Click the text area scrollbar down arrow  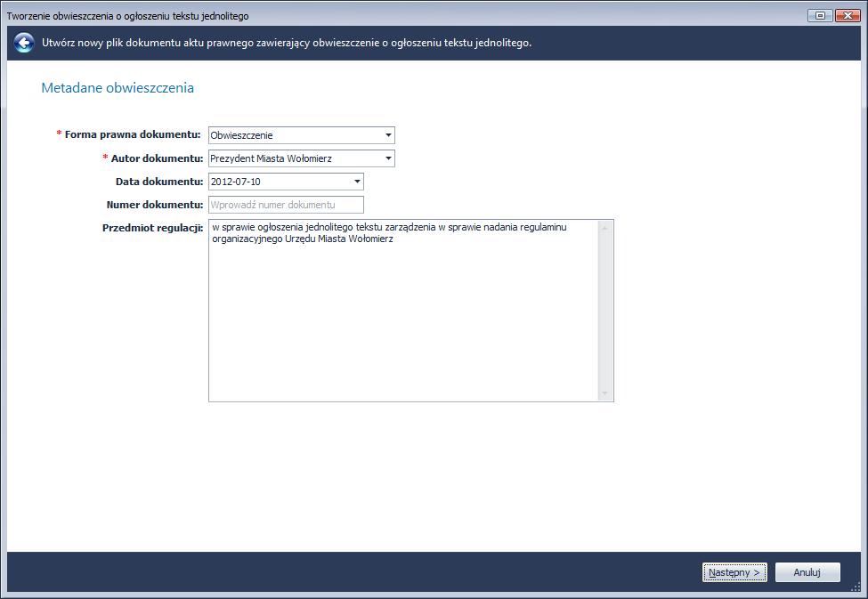[605, 393]
